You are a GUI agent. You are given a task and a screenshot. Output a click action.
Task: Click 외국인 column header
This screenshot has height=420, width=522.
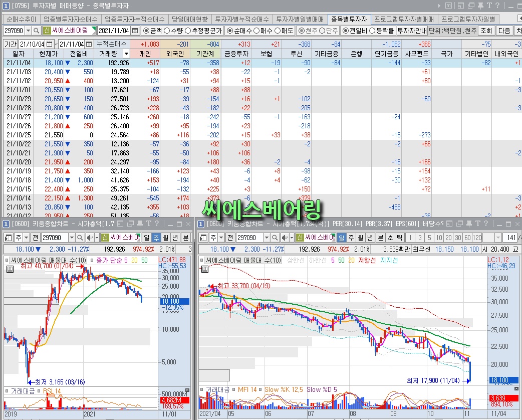pos(175,54)
